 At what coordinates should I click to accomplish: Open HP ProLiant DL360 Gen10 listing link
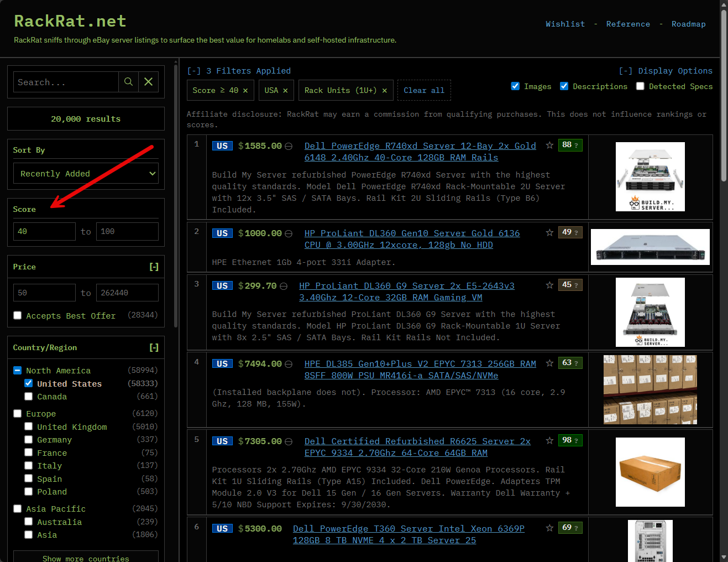click(412, 239)
